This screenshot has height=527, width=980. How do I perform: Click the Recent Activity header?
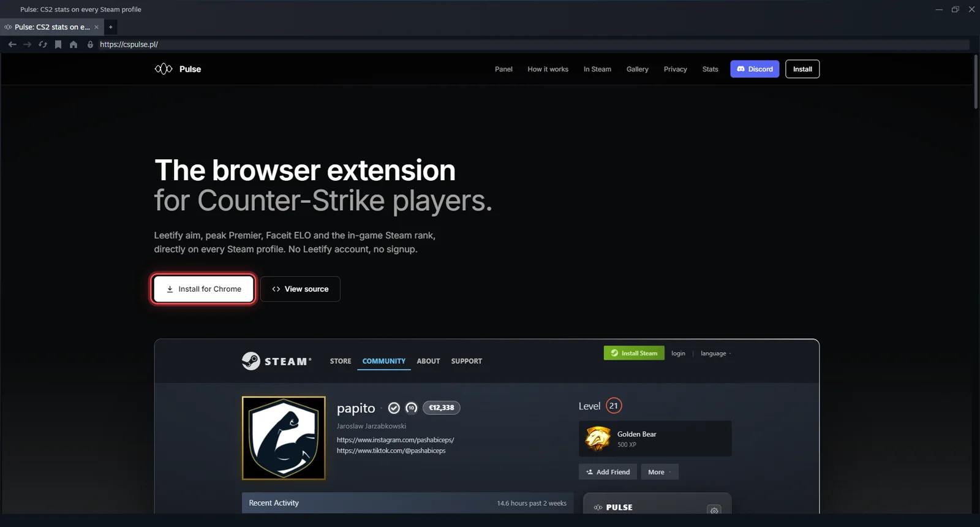407,502
